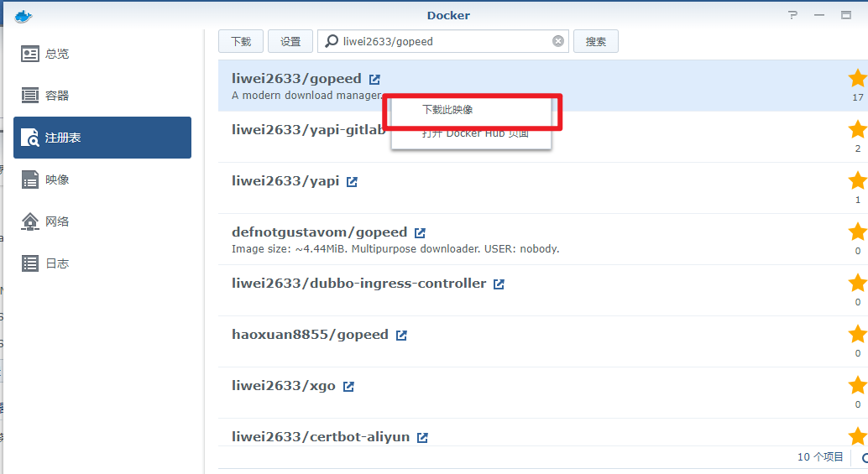
Task: Click the help question mark icon
Action: pyautogui.click(x=792, y=15)
